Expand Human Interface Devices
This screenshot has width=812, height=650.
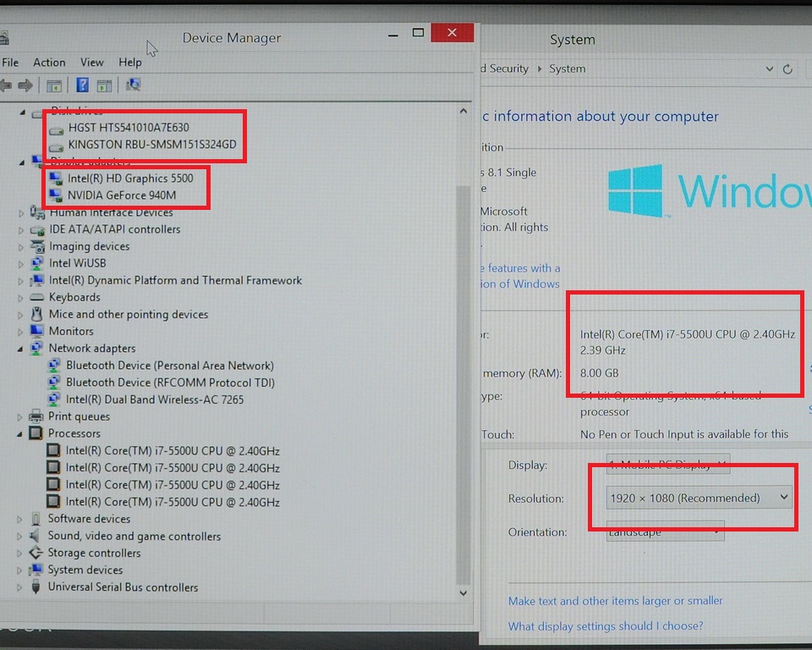click(20, 213)
